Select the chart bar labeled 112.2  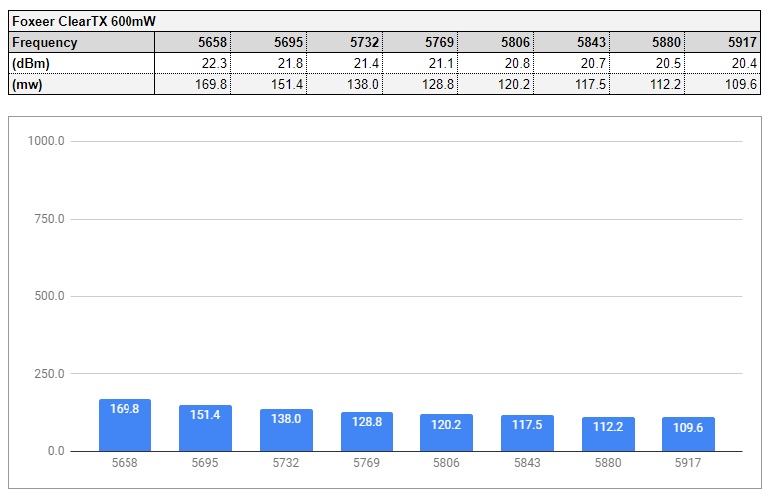coord(608,434)
